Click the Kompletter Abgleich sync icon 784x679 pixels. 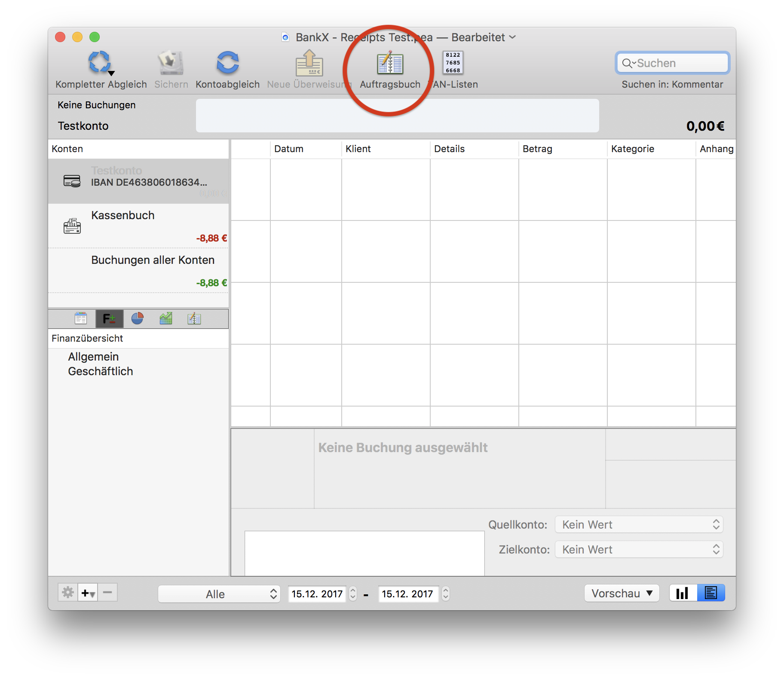click(x=99, y=63)
